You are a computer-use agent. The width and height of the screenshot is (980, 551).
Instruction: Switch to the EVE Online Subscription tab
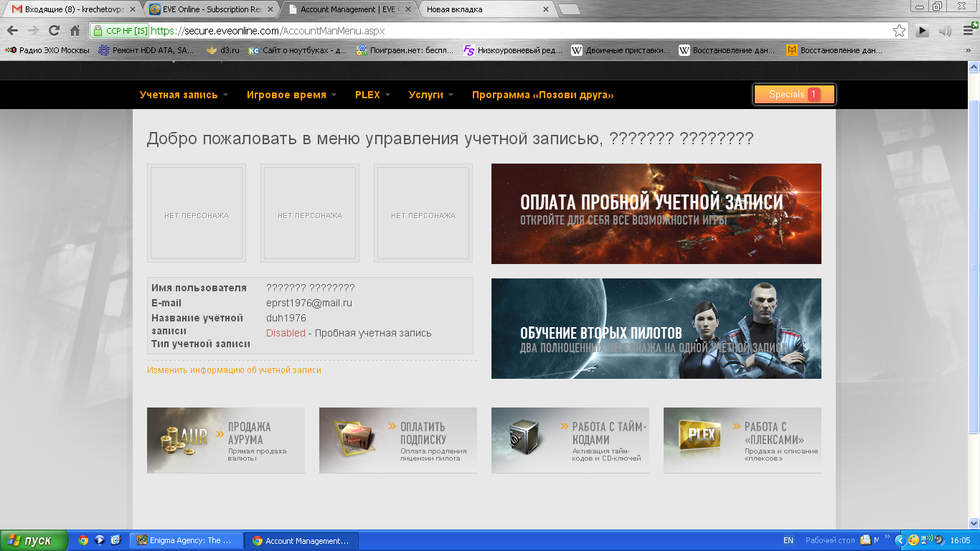pyautogui.click(x=209, y=9)
